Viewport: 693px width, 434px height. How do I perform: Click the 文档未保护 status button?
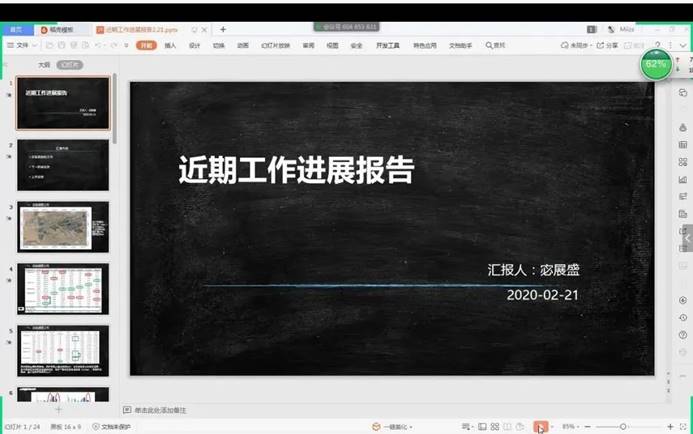[110, 427]
